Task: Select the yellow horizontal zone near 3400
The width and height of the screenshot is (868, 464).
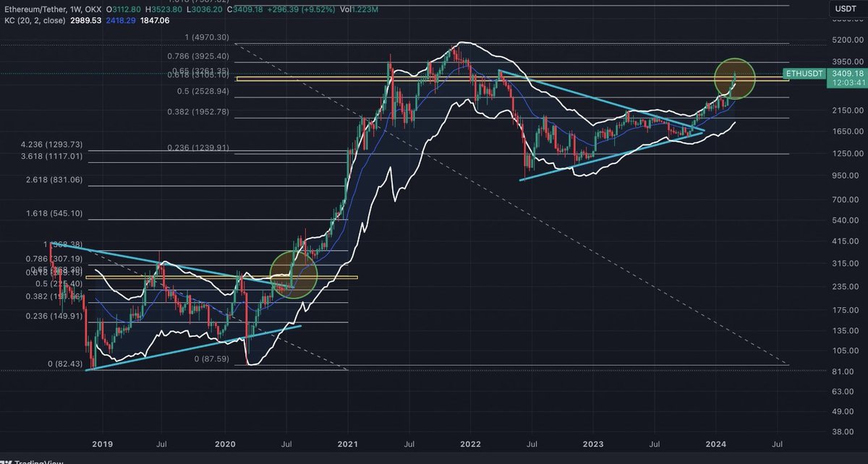Action: click(506, 80)
